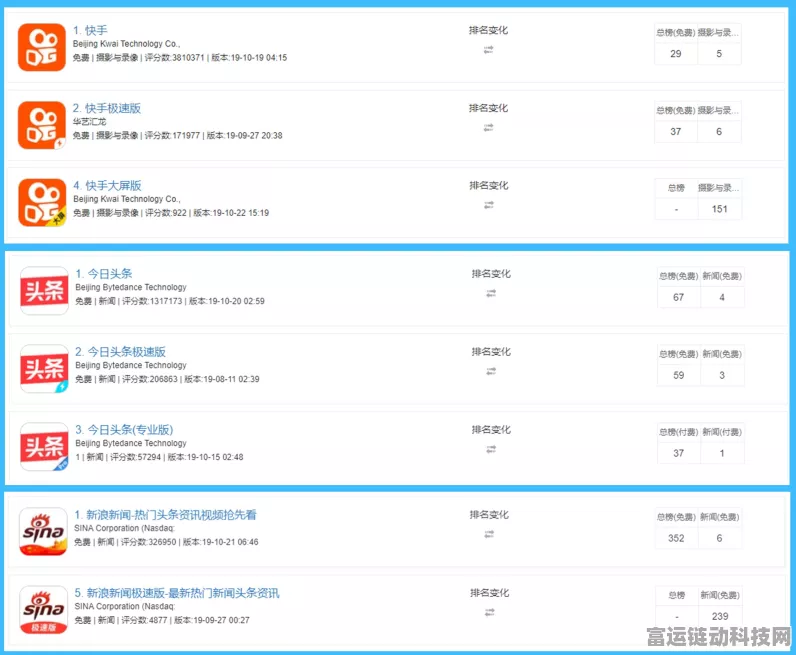The width and height of the screenshot is (796, 655).
Task: Click 总榜(免费) header in 快手 row
Action: click(676, 32)
